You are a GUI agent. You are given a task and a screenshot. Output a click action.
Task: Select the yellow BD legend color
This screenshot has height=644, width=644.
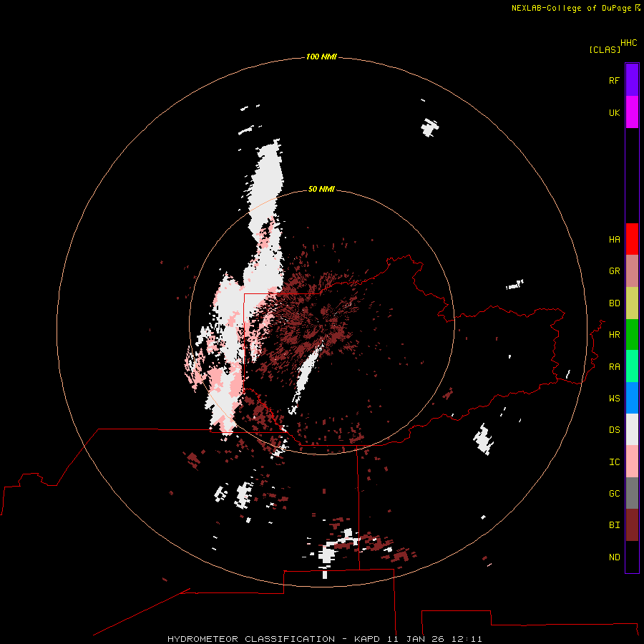pos(632,303)
